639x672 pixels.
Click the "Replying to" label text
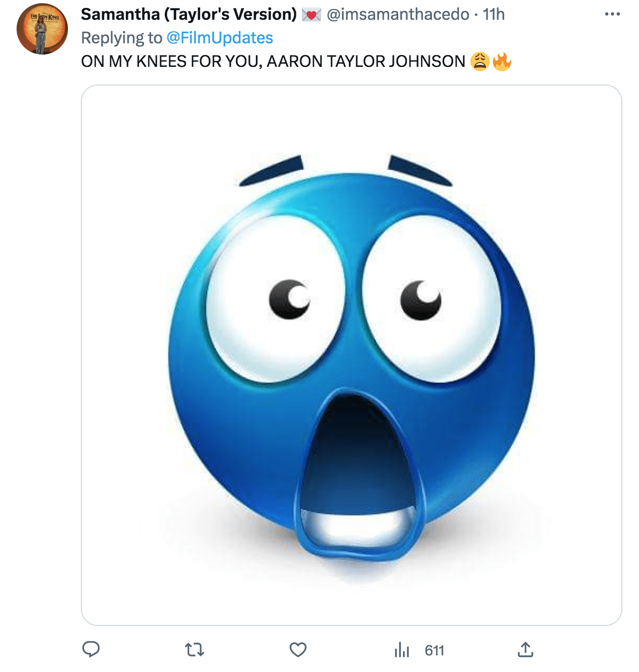(x=121, y=38)
